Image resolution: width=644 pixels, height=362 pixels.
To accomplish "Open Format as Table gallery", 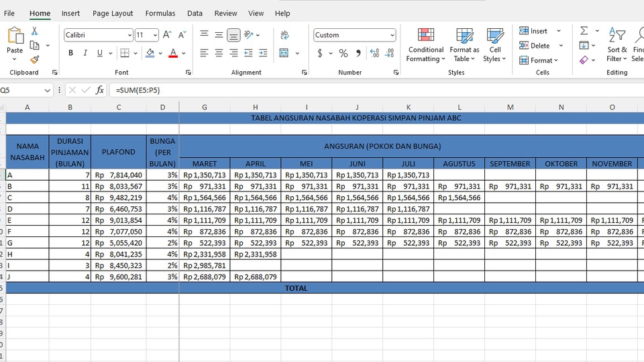I will coord(464,45).
